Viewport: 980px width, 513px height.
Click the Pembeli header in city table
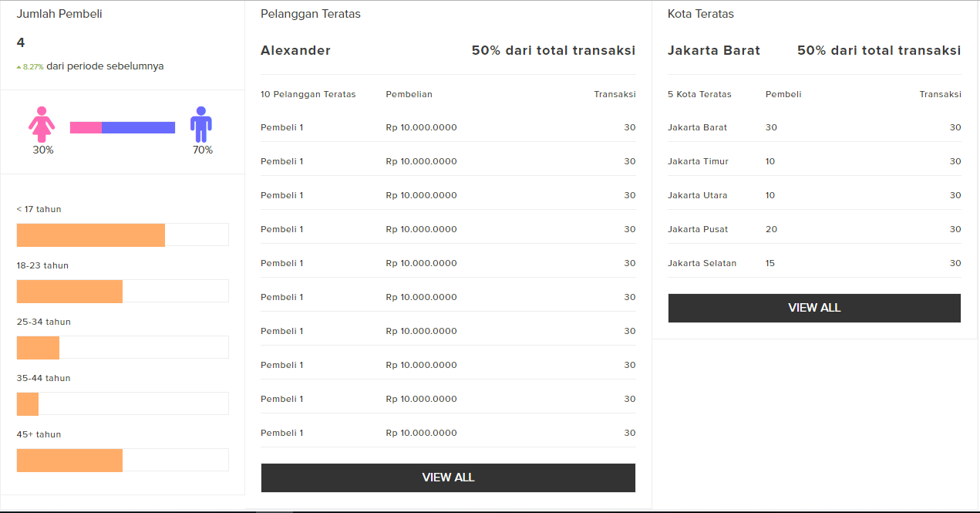click(x=783, y=94)
